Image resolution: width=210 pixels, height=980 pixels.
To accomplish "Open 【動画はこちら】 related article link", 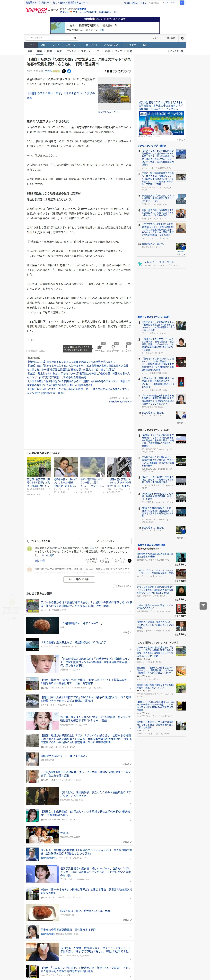I will [x=71, y=362].
